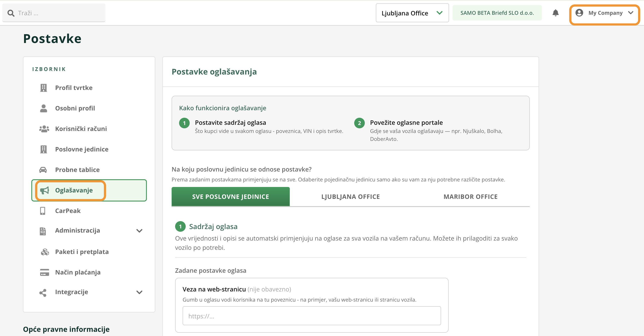Click the SAMO BETA Briefd SLO badge

(x=497, y=13)
